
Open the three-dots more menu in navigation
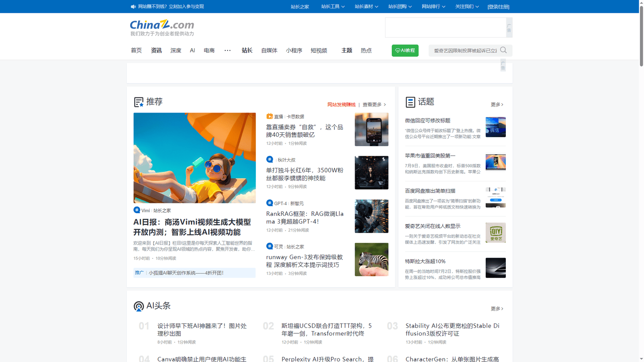coord(227,51)
